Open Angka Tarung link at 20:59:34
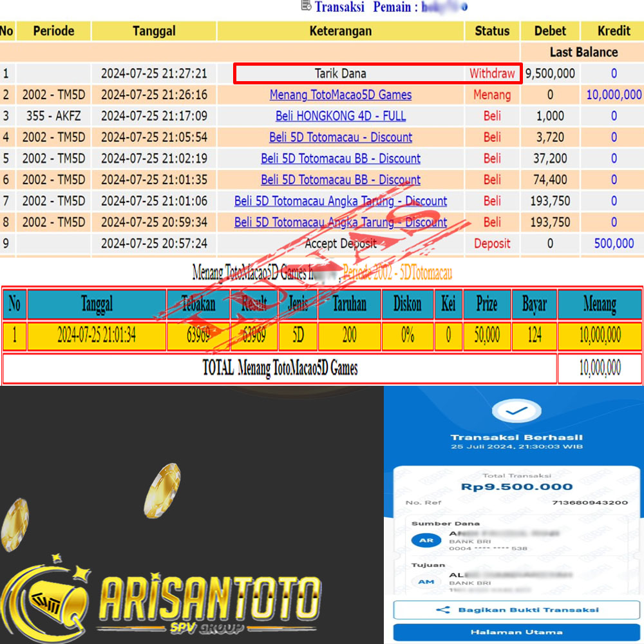This screenshot has width=644, height=644. (341, 222)
